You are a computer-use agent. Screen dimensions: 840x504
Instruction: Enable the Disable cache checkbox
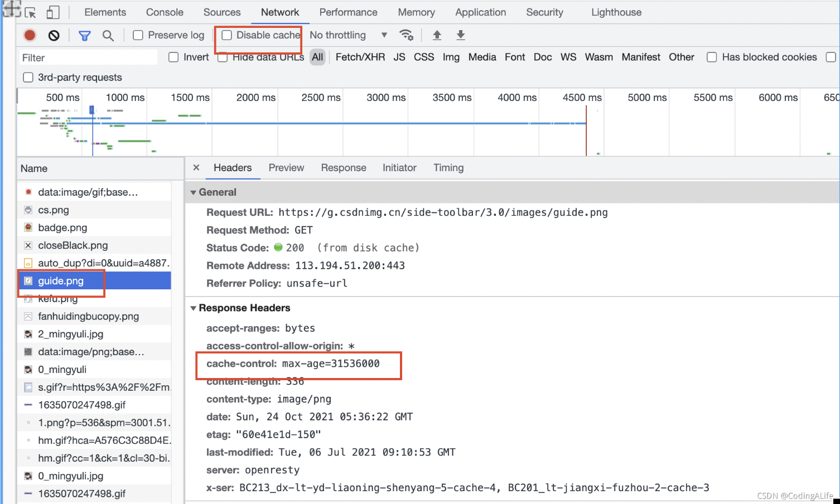pyautogui.click(x=226, y=35)
